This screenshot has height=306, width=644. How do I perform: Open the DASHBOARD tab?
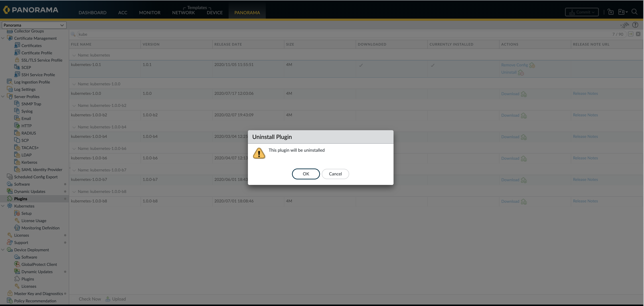(92, 13)
